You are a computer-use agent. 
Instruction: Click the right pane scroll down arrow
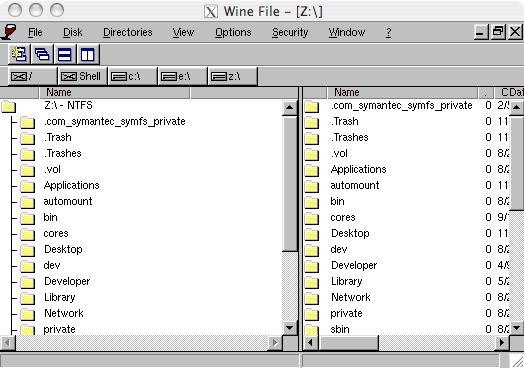(x=516, y=328)
